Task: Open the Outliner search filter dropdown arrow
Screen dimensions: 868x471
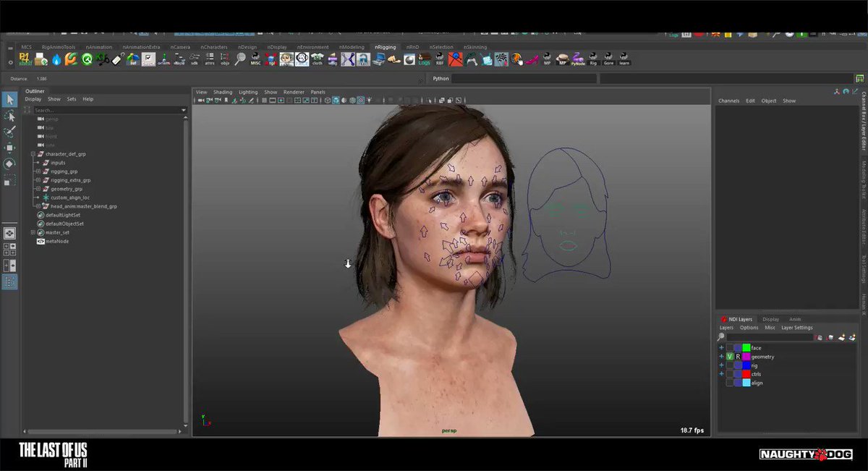Action: [x=184, y=110]
